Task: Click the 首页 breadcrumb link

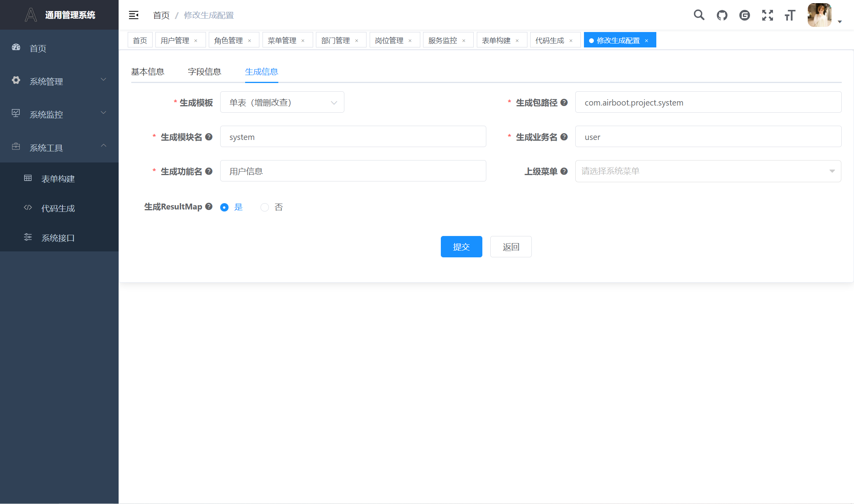Action: pyautogui.click(x=161, y=15)
